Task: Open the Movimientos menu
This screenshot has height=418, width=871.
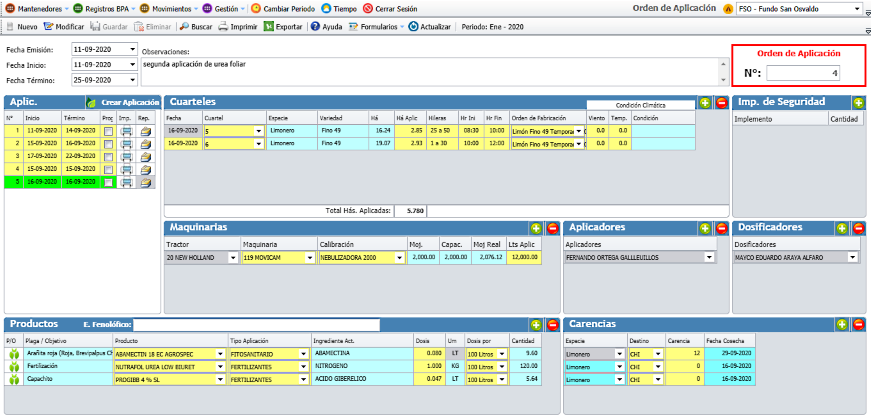Action: [x=169, y=9]
